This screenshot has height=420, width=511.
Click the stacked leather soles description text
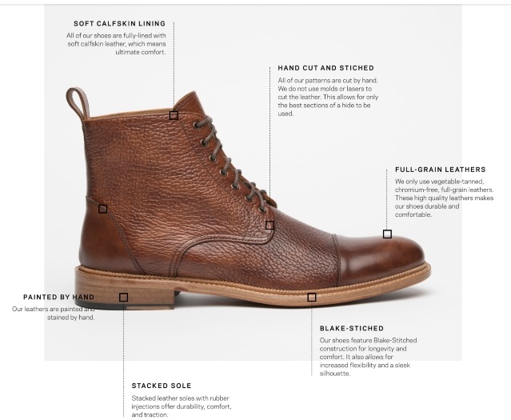tap(182, 406)
